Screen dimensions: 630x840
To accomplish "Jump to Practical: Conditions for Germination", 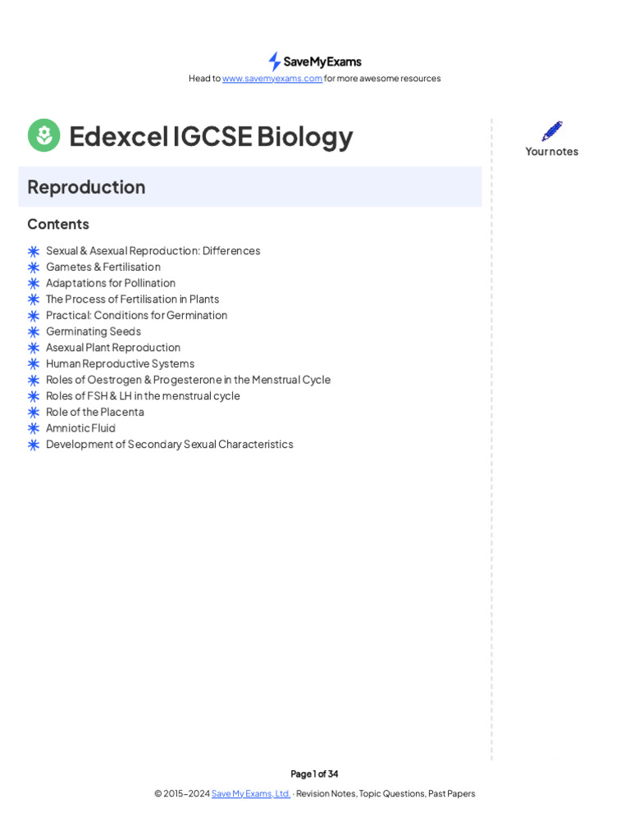I will (136, 316).
